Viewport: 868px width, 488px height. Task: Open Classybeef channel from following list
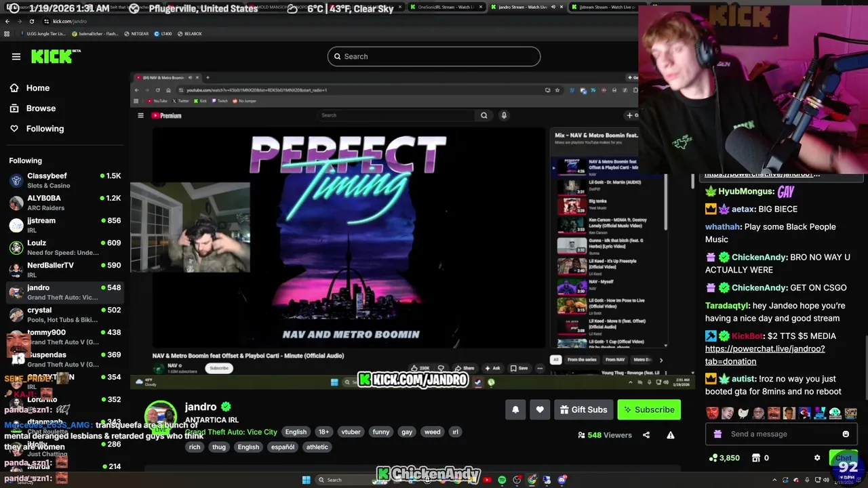click(x=64, y=180)
